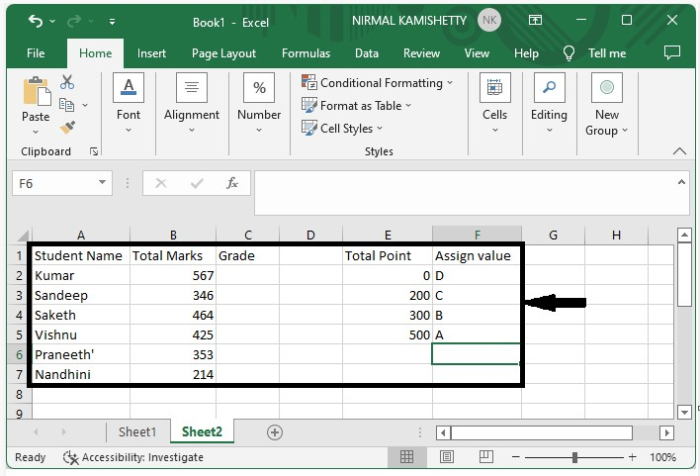This screenshot has height=476, width=700.
Task: Click the Tell me lightbulb icon
Action: click(x=569, y=54)
